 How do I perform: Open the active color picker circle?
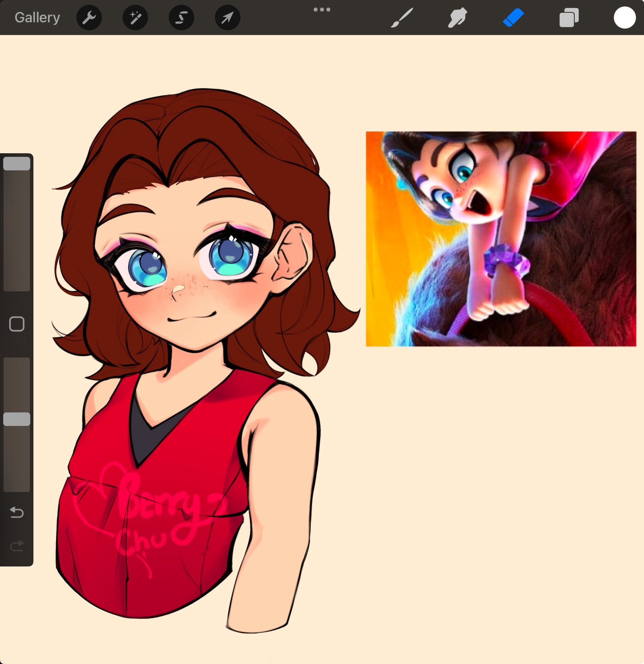click(x=624, y=18)
